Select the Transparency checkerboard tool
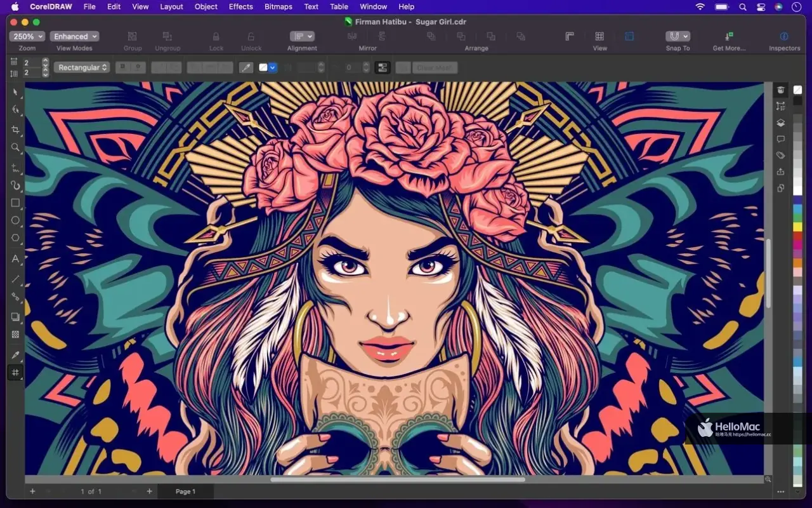812x508 pixels. click(16, 335)
